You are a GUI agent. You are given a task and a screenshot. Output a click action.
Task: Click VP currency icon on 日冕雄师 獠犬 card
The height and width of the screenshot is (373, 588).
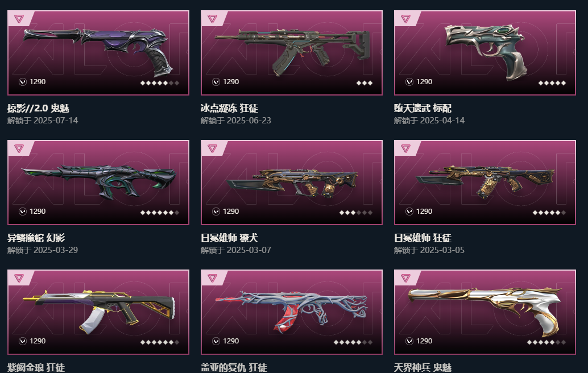tap(216, 212)
